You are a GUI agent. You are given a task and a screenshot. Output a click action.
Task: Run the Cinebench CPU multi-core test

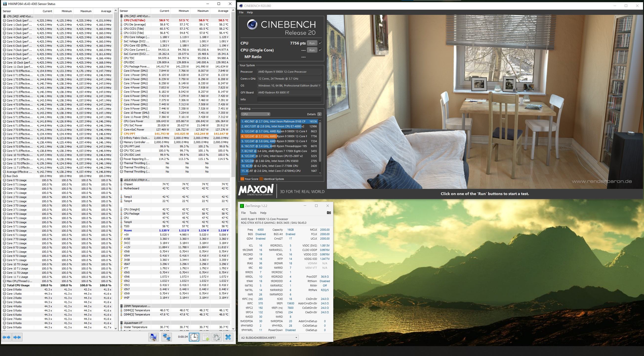point(312,43)
